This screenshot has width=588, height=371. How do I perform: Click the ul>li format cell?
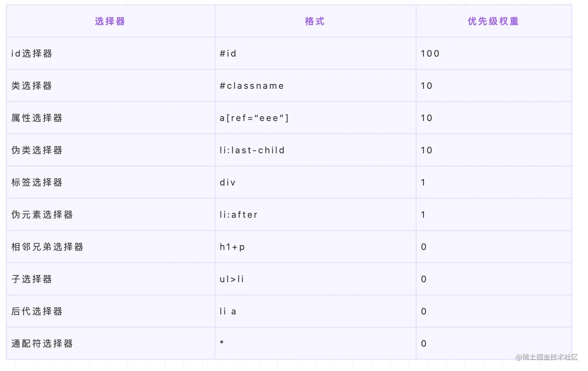coord(232,279)
